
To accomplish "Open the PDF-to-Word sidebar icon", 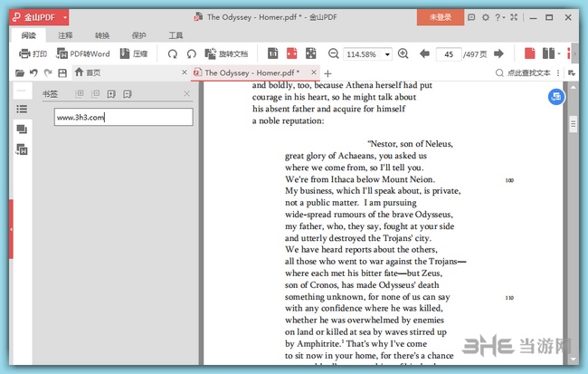I will click(22, 149).
